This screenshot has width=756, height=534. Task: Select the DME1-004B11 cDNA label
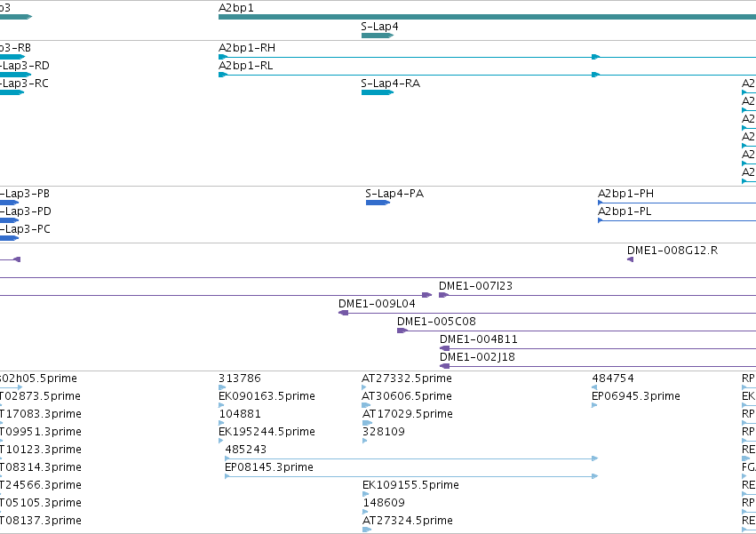pos(478,339)
